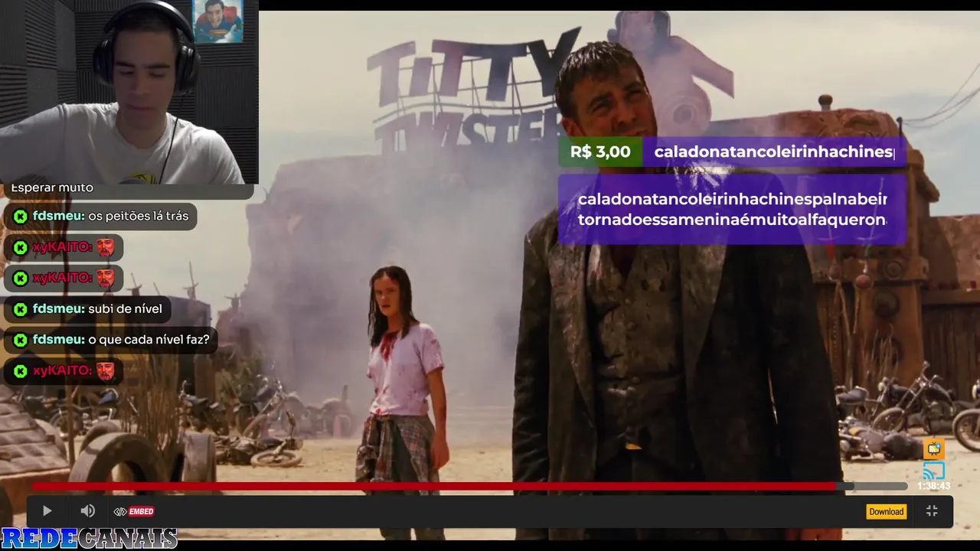Image resolution: width=980 pixels, height=551 pixels.
Task: Click chat message 'os peitões lá trás'
Action: pos(139,216)
